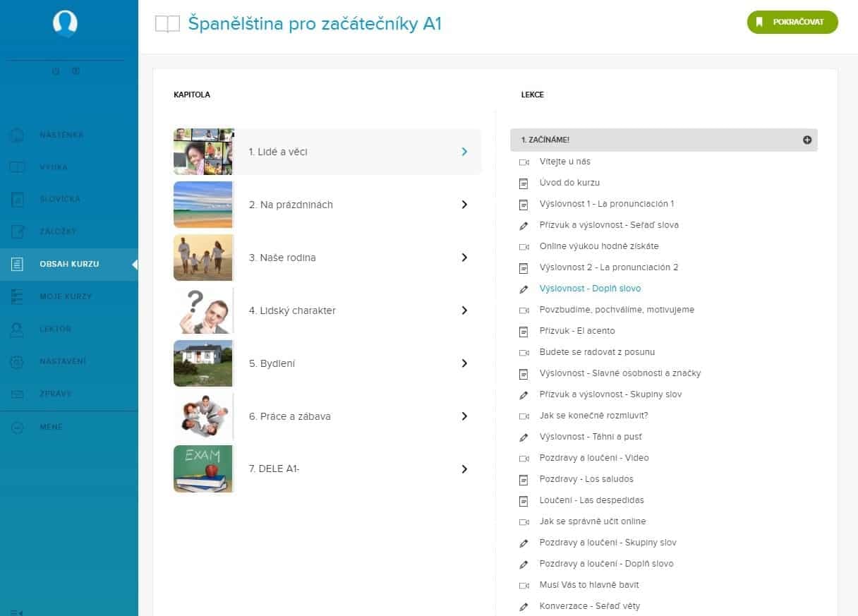This screenshot has height=616, width=858.
Task: Expand chapter 1. Lidé a věci chevron
Action: [464, 152]
